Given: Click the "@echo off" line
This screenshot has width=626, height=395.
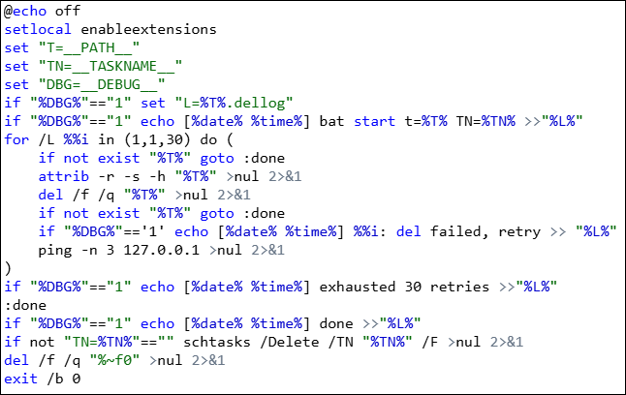Looking at the screenshot, I should coord(42,11).
